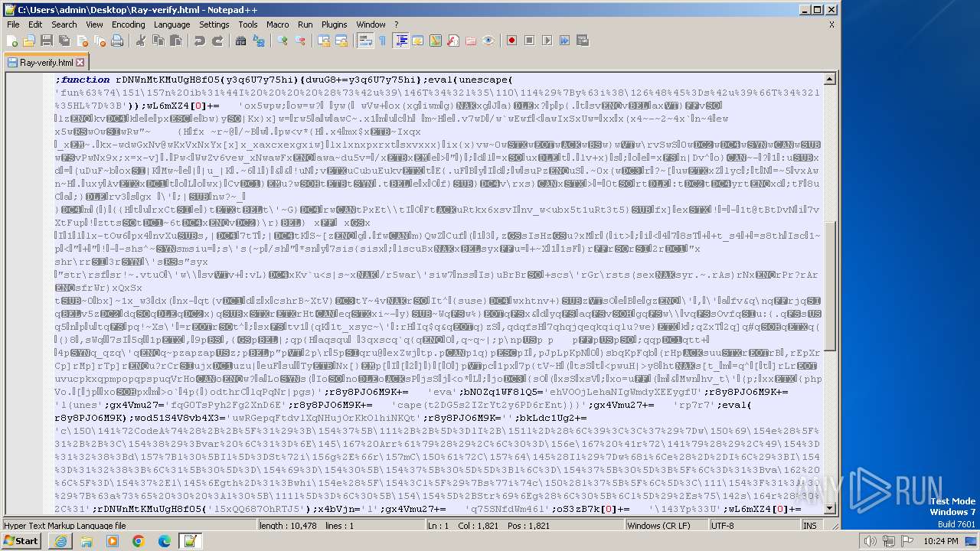Open the Macro menu
Screen dimensions: 980x551
(x=278, y=24)
